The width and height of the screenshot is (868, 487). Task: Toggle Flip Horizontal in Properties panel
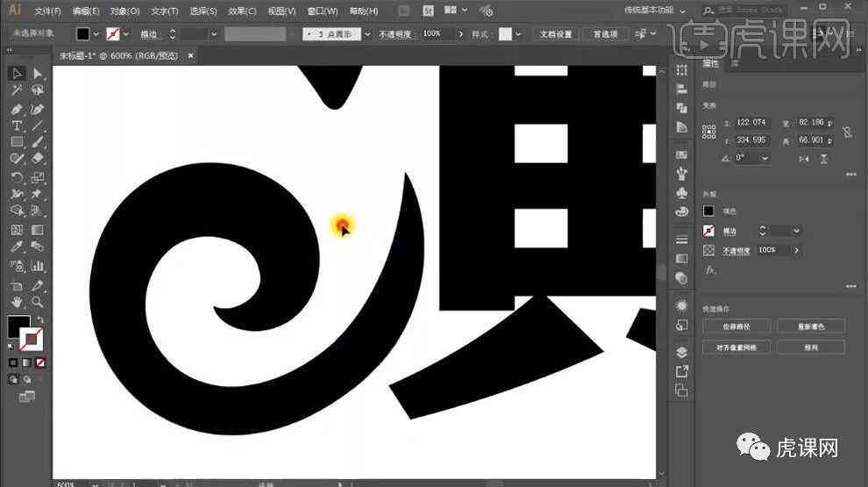(x=804, y=159)
